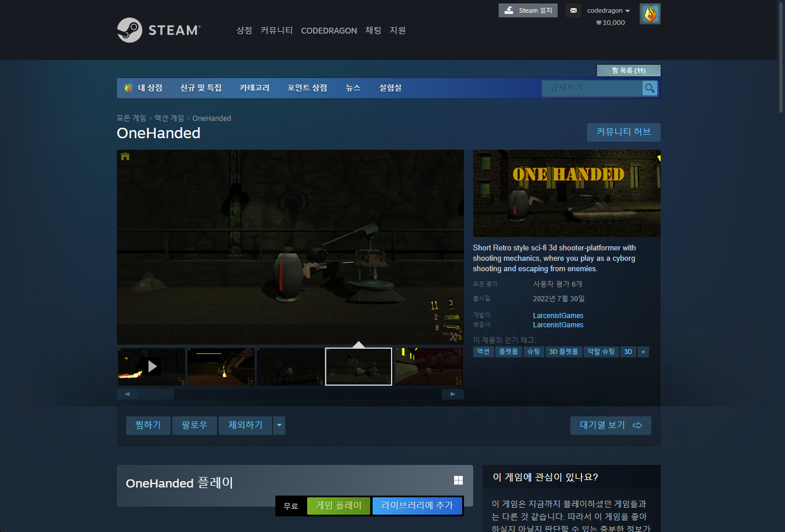Click the 찜하기 button
Viewport: 785px width, 532px height.
coord(148,426)
